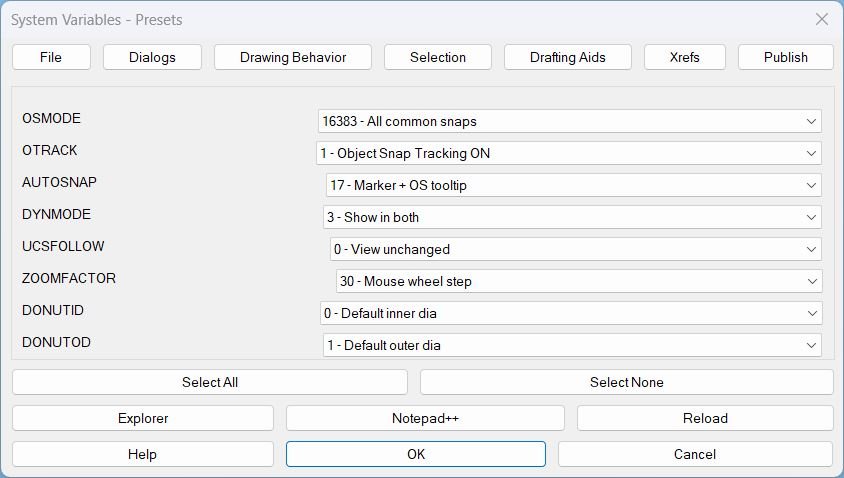Confirm the dialog with OK
Image resolution: width=844 pixels, height=478 pixels.
coord(416,454)
